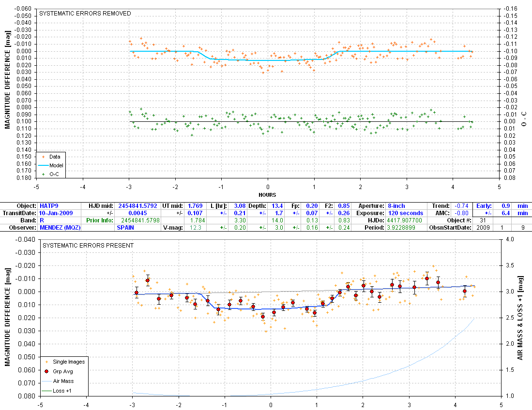Screen dimensions: 532x410
Task: Click the L uncertainty value 0.21
Action: point(240,213)
